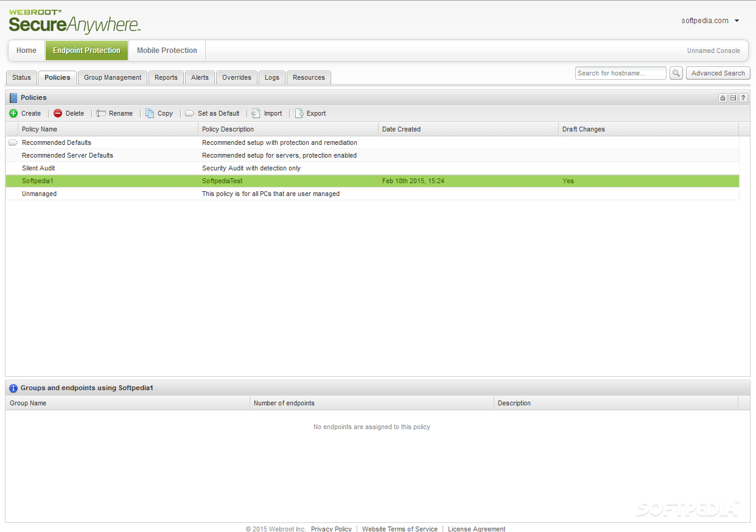Click the Copy policy icon
The image size is (756, 532).
[x=150, y=113]
